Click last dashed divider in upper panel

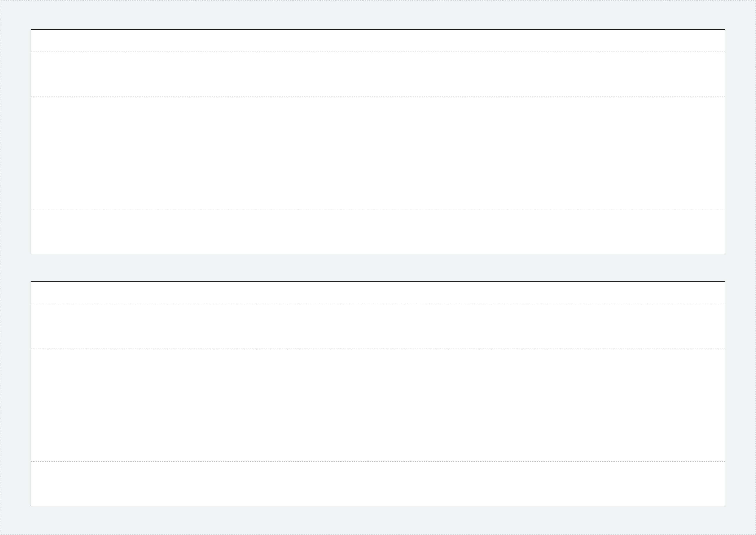coord(378,209)
